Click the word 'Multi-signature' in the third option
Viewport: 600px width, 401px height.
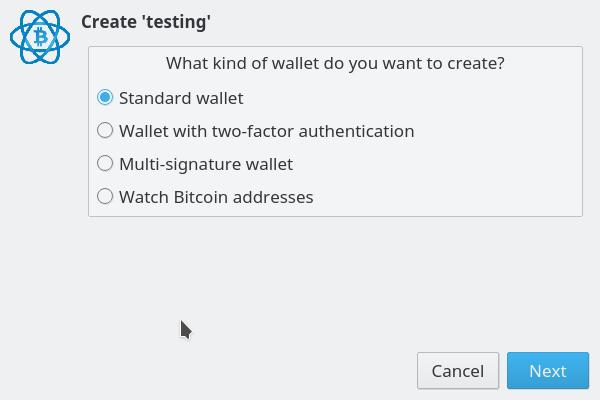click(x=180, y=165)
